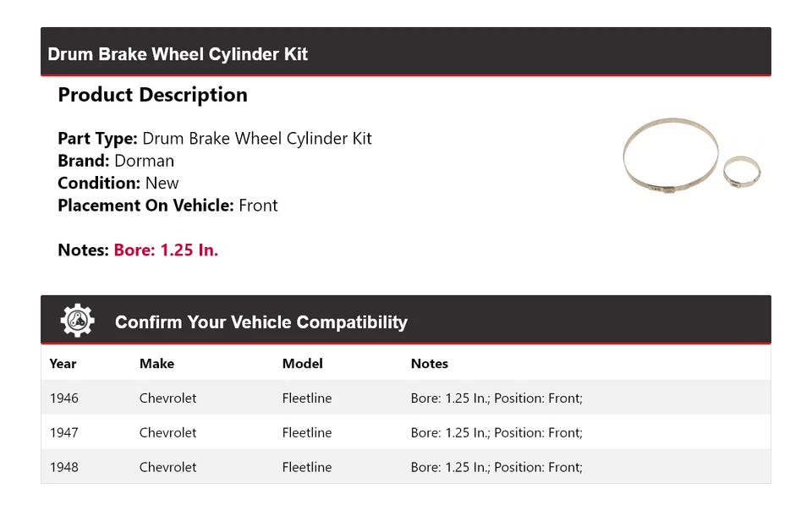Click Placement On Vehicle: Front text
Viewport: 812px width, 511px height.
coord(167,205)
